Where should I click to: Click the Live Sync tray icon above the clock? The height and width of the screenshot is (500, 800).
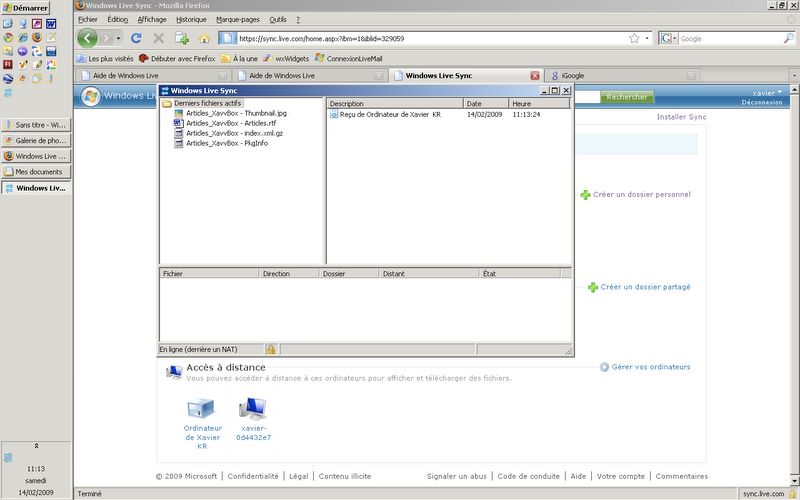(x=8, y=458)
